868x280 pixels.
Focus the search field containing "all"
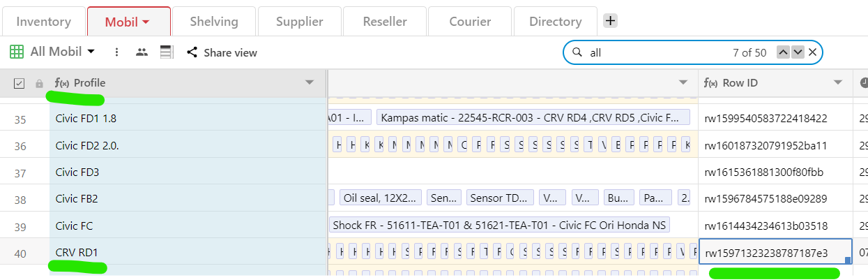tap(655, 52)
